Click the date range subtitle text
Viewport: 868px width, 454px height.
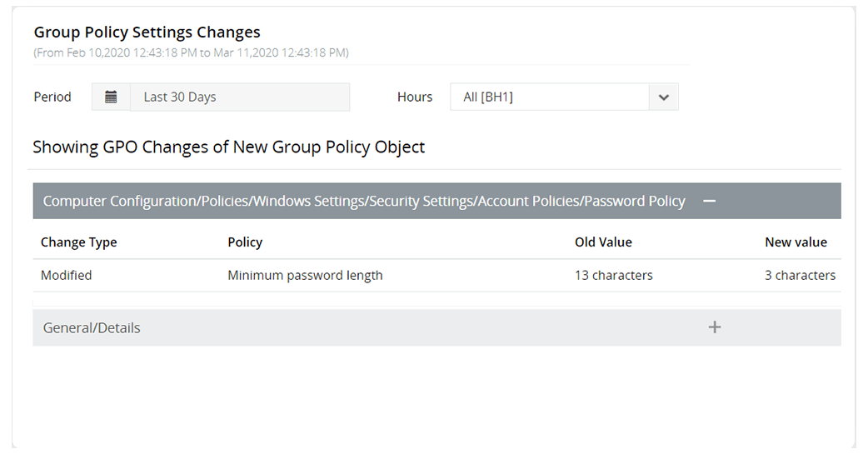tap(191, 52)
